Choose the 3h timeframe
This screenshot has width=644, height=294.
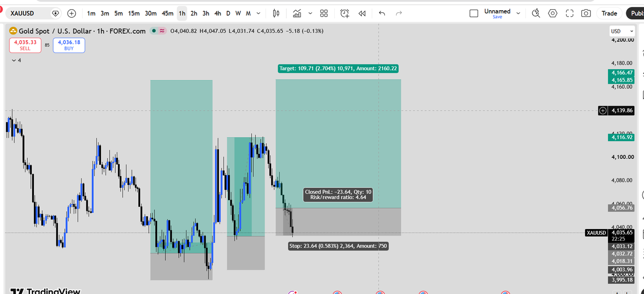[x=206, y=13]
